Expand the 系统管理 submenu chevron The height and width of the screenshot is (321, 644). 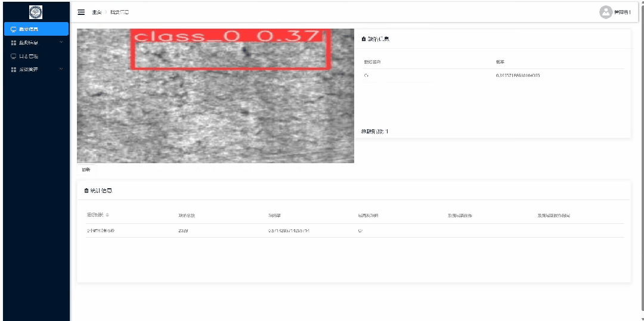pos(61,69)
